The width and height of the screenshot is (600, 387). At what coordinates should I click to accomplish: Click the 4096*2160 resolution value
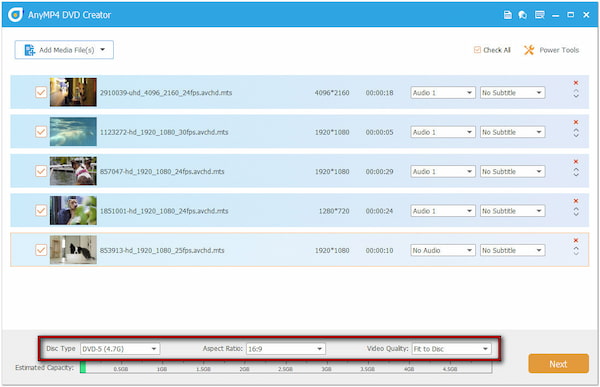(332, 93)
